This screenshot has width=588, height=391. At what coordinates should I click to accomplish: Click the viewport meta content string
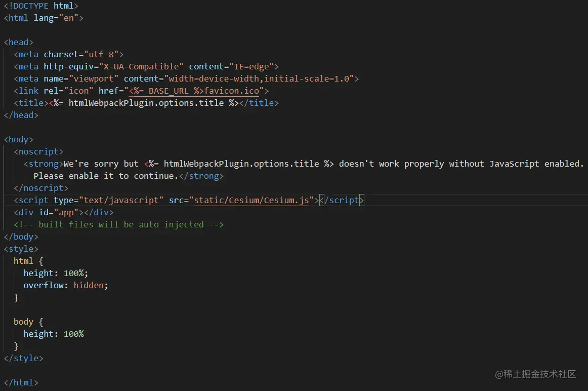[x=261, y=79]
